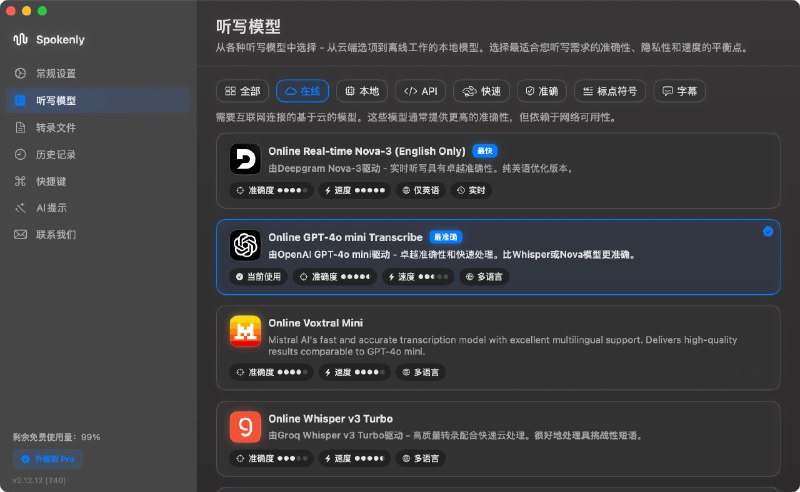Click the Mistral AI description text
The height and width of the screenshot is (492, 800).
(503, 346)
